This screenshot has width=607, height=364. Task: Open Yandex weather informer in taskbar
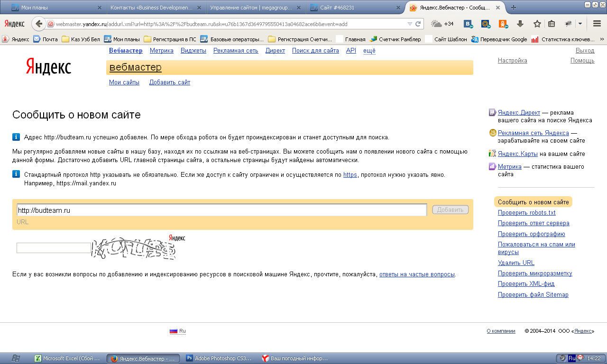(295, 358)
